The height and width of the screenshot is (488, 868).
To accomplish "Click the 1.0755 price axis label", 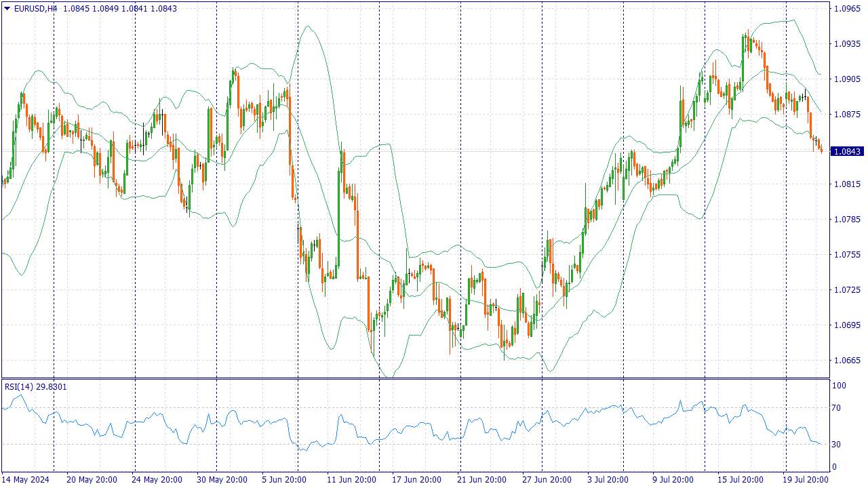I will [848, 255].
